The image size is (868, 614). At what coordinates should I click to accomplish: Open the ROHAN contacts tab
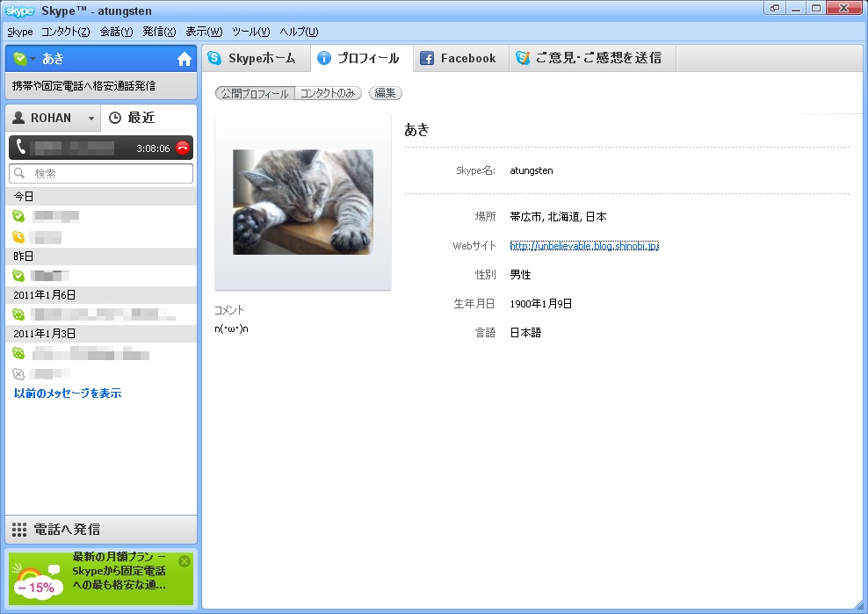(x=53, y=118)
